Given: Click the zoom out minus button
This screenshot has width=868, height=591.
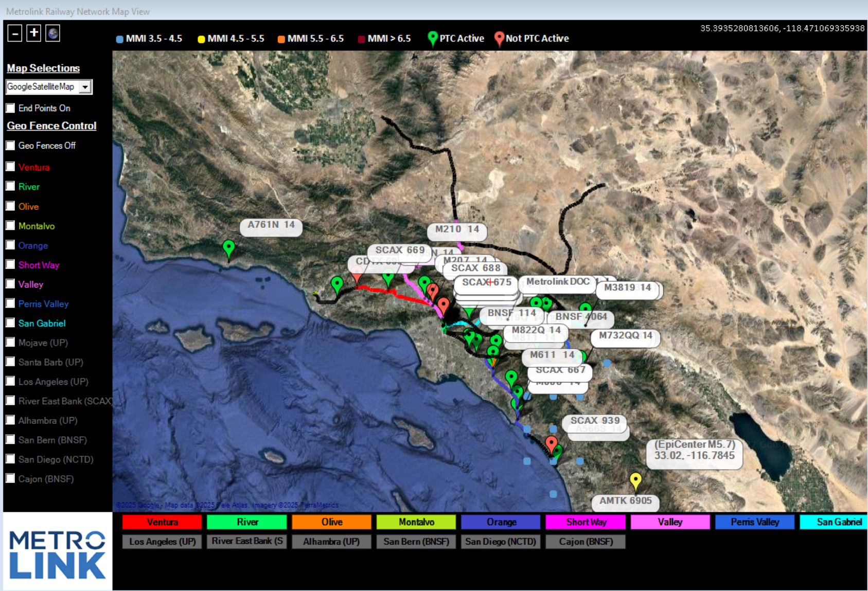Looking at the screenshot, I should pyautogui.click(x=15, y=33).
